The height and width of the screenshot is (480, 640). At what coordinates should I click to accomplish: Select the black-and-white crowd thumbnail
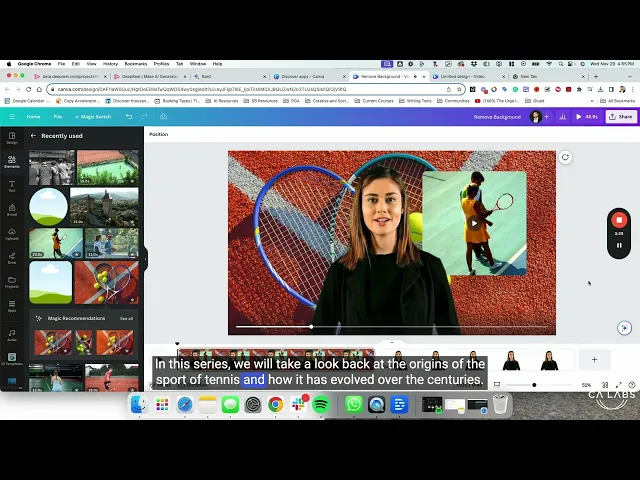[x=52, y=167]
